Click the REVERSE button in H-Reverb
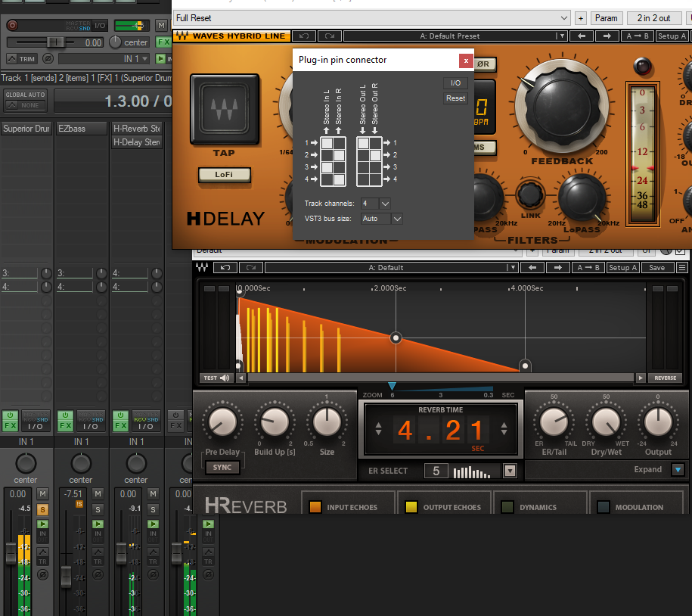The height and width of the screenshot is (616, 692). click(x=665, y=378)
